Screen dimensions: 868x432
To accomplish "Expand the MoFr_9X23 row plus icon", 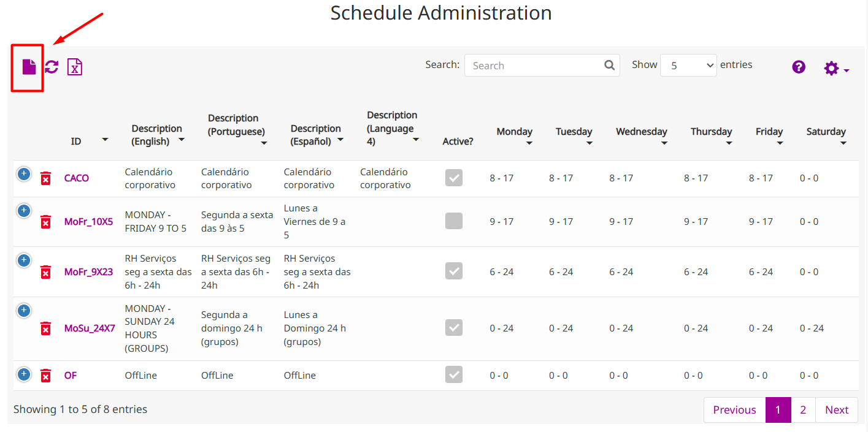I will point(24,260).
